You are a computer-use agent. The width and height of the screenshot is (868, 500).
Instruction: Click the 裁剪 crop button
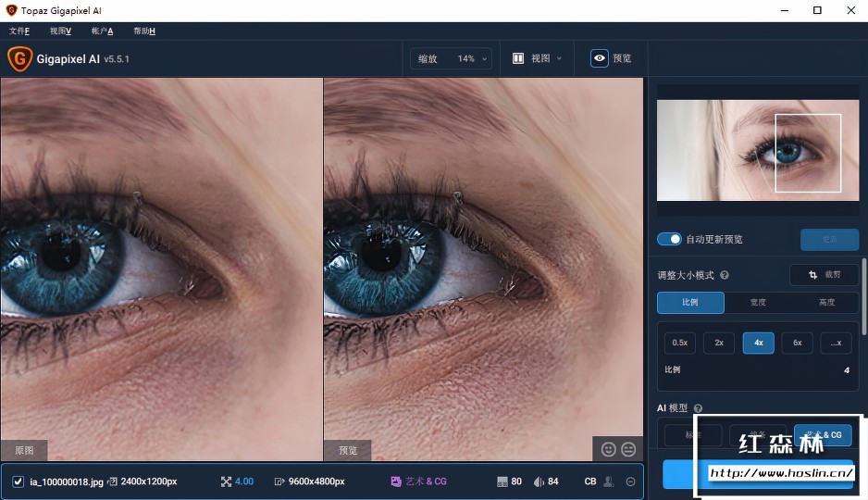pos(825,275)
